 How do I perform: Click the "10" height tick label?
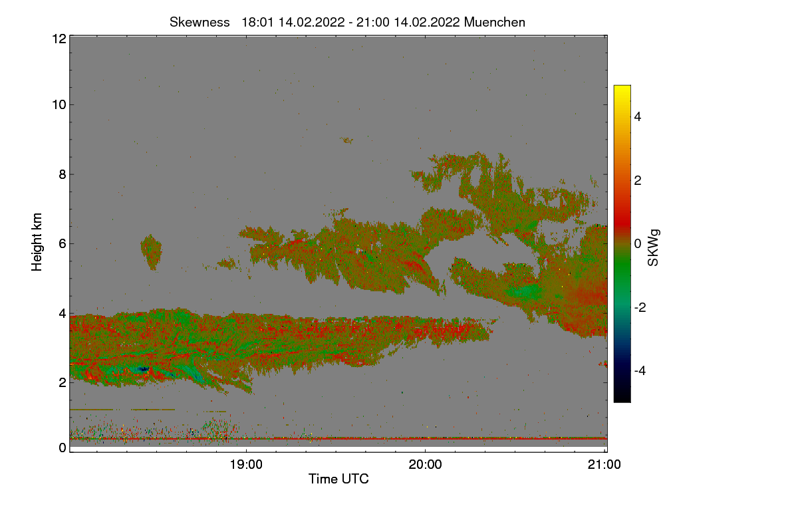pos(59,104)
